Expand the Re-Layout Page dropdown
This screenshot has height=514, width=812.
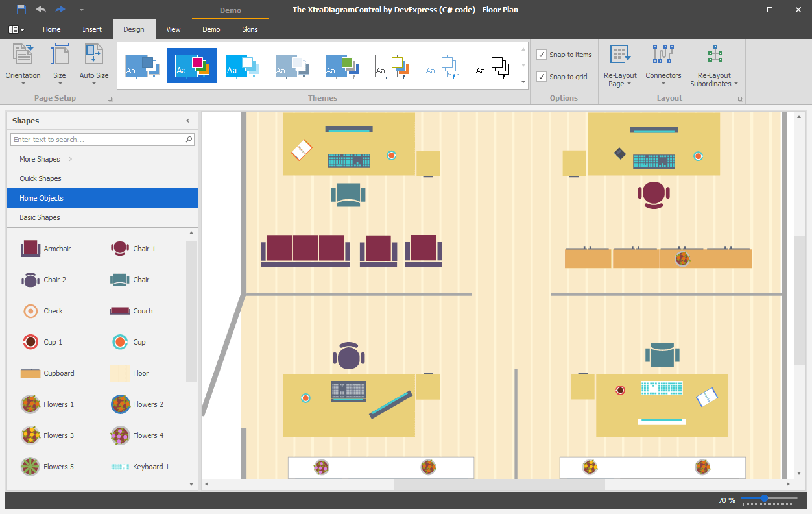[620, 66]
